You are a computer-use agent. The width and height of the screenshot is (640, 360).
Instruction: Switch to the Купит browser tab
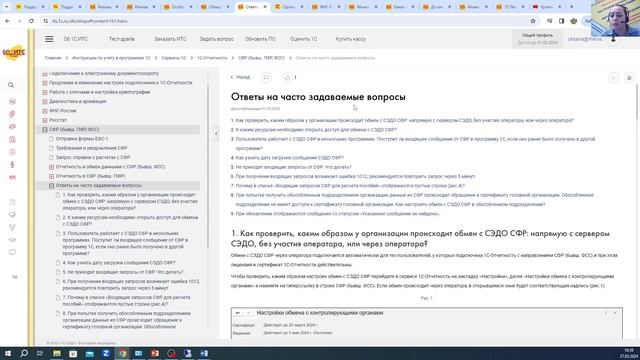coord(547,7)
